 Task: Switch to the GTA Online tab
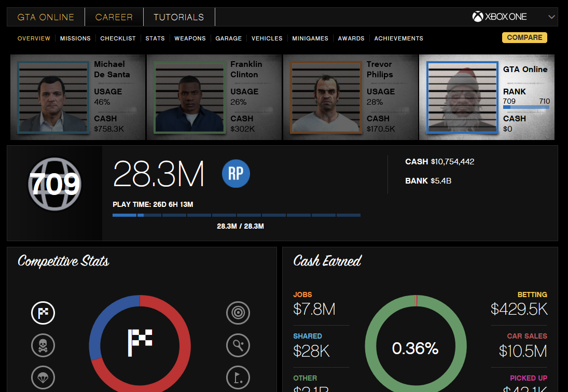pos(46,17)
